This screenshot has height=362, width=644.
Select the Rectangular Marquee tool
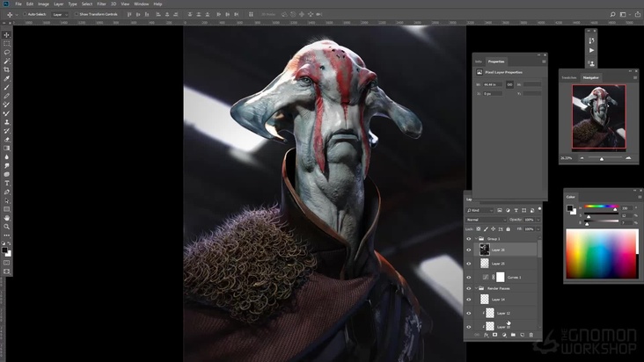6,43
